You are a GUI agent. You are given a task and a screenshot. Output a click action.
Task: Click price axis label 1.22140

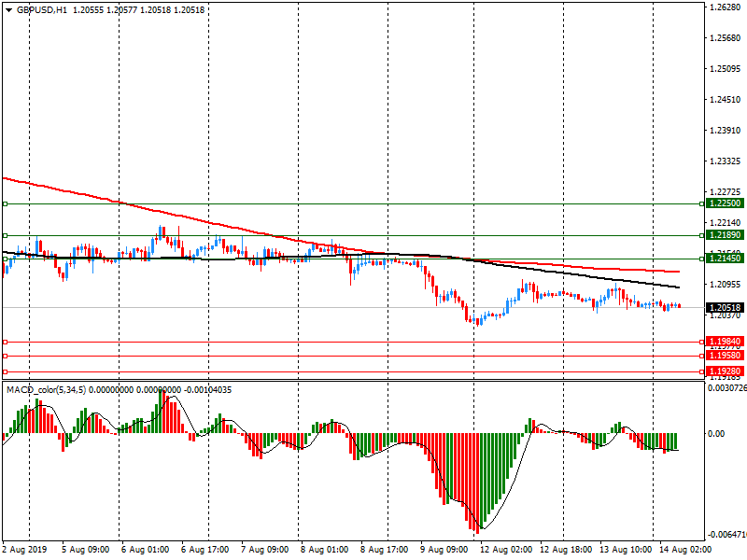click(726, 223)
